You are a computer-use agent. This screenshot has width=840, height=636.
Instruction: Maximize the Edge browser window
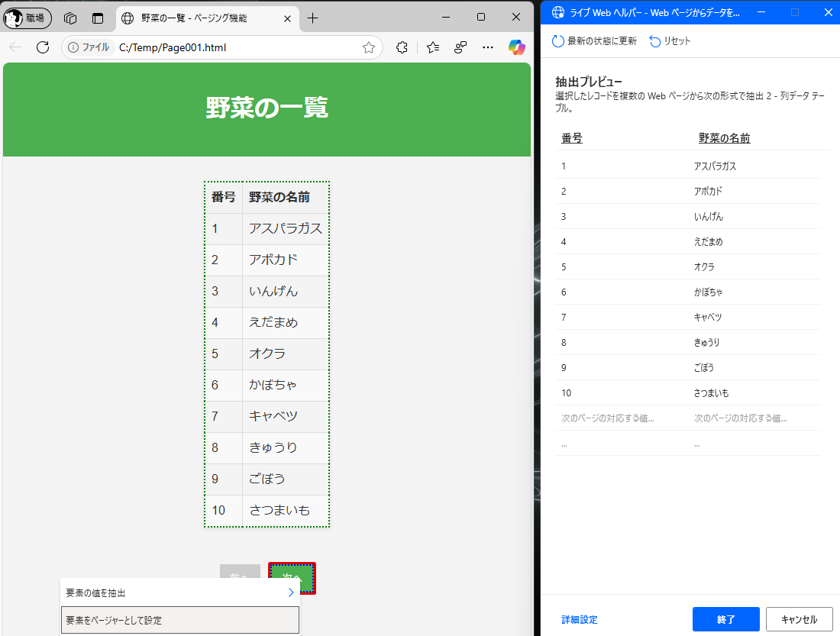click(x=481, y=17)
